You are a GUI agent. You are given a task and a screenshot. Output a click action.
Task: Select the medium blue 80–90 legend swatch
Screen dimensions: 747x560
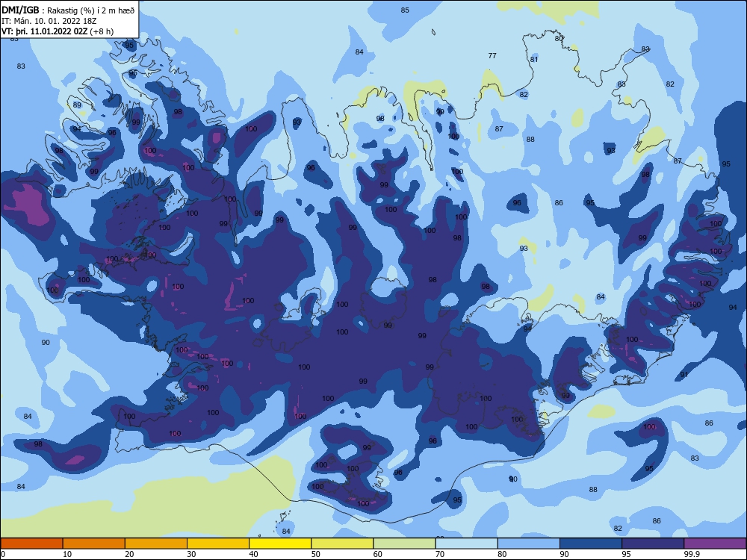tap(529, 544)
